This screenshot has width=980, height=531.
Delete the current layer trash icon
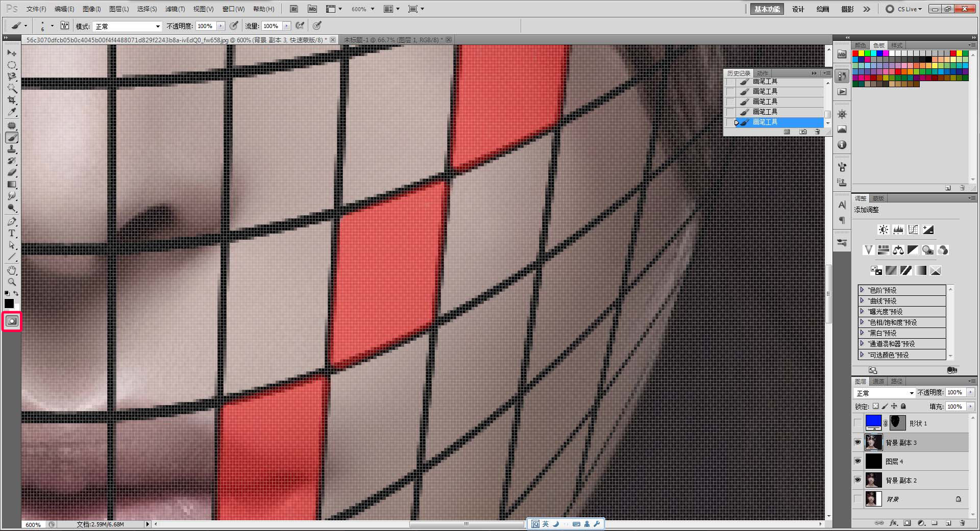pos(962,523)
